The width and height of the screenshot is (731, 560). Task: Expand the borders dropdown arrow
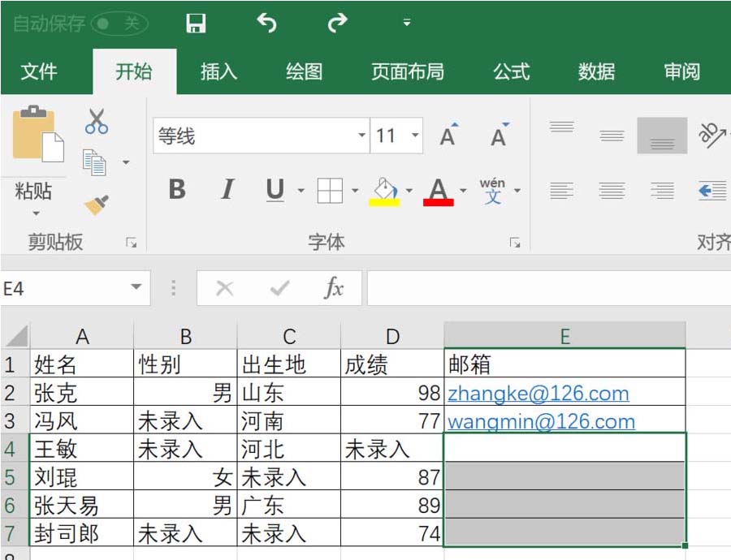355,191
